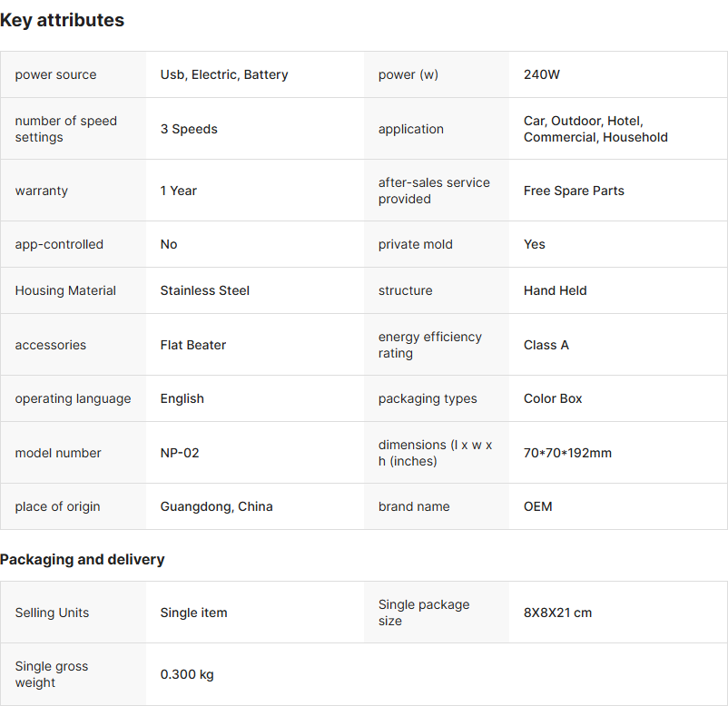Click the 1 Year warranty value

[179, 191]
